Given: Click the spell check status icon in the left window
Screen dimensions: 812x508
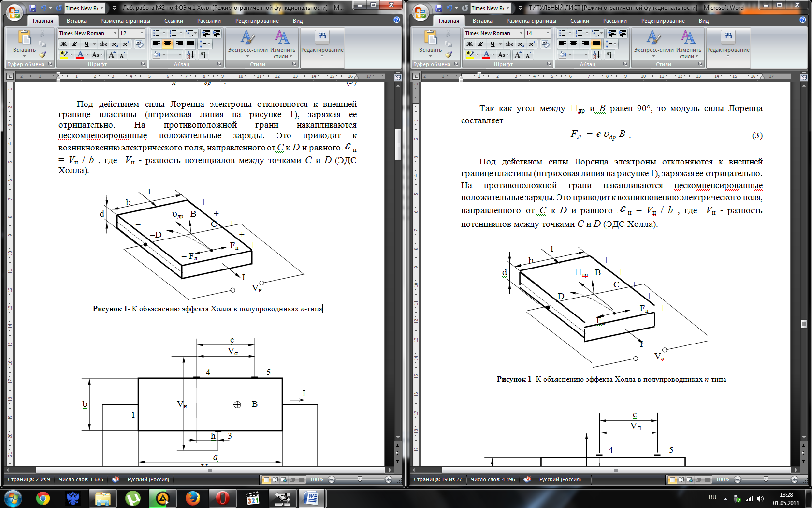Looking at the screenshot, I should point(115,479).
